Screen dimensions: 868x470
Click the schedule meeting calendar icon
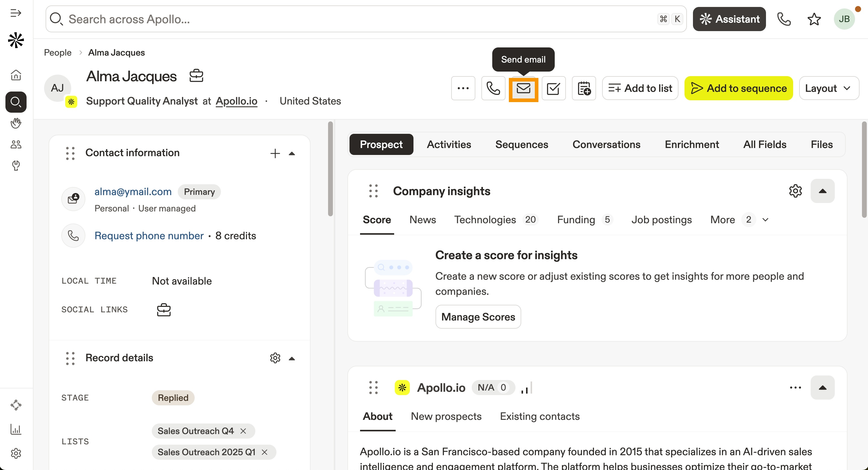tap(584, 89)
